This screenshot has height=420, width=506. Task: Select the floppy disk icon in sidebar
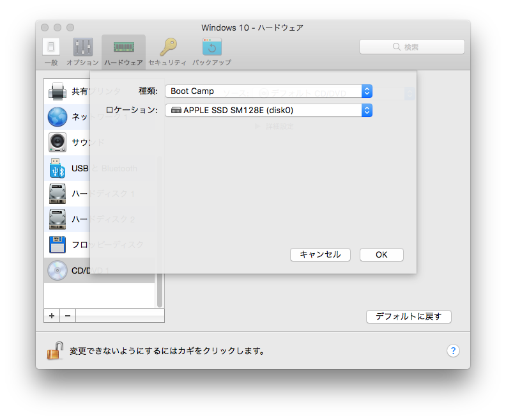pos(57,244)
